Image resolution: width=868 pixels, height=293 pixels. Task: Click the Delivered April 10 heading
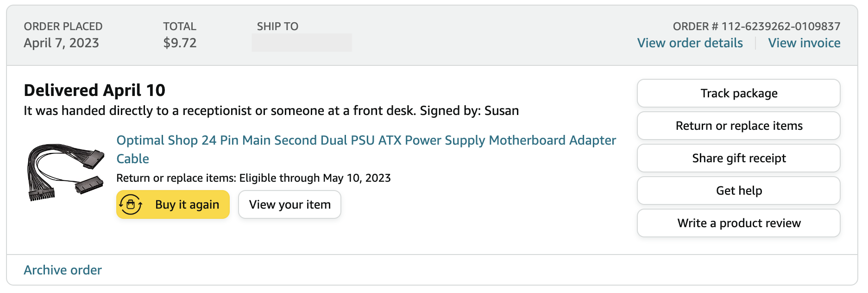click(x=94, y=90)
